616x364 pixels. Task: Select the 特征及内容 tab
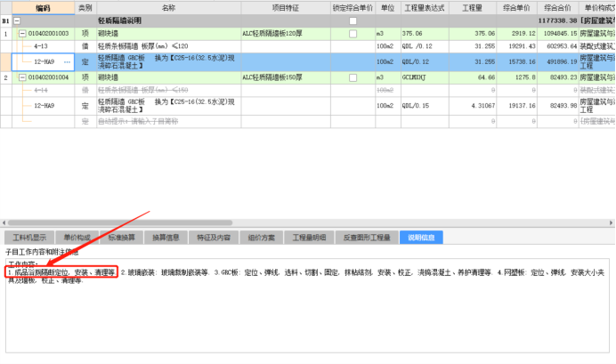click(214, 237)
